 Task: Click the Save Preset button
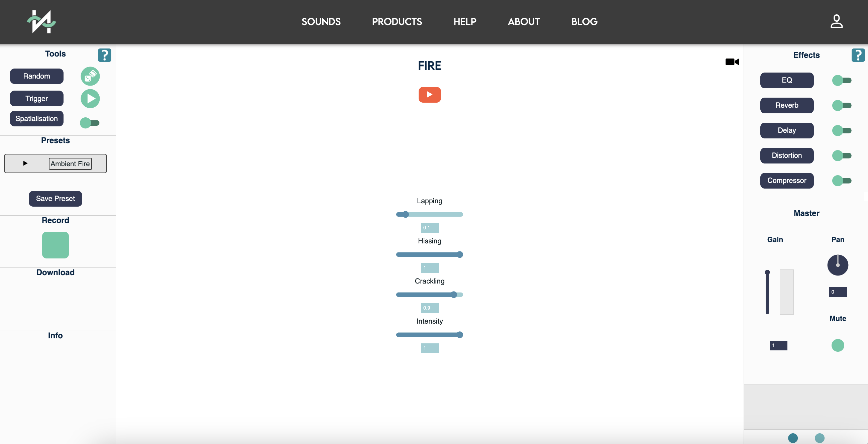pyautogui.click(x=55, y=199)
